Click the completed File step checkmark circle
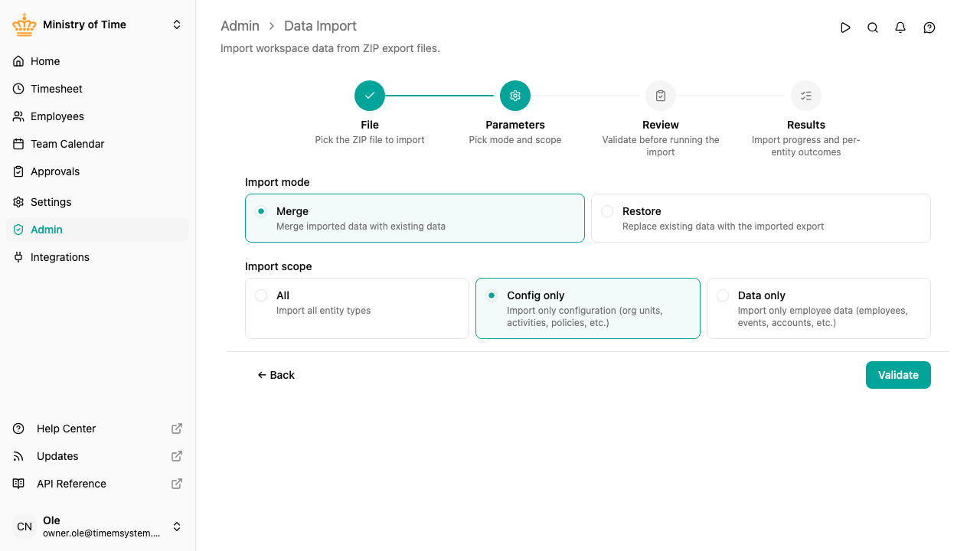This screenshot has height=551, width=980. pyautogui.click(x=370, y=96)
